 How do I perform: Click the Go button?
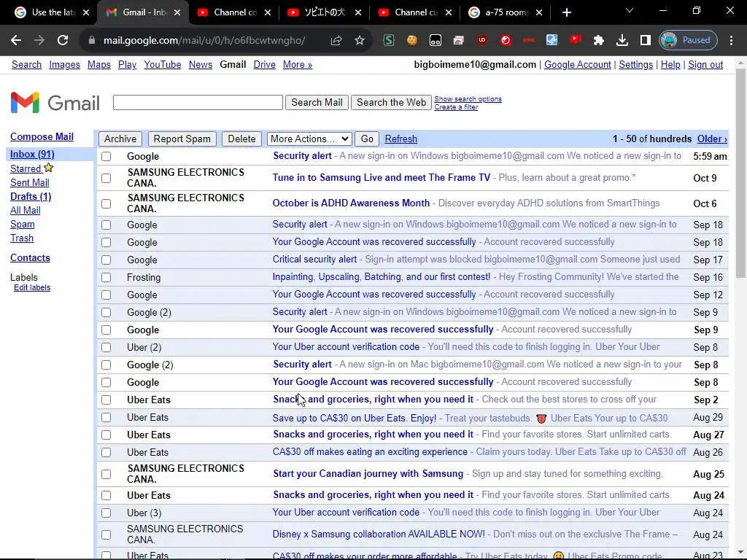tap(367, 139)
